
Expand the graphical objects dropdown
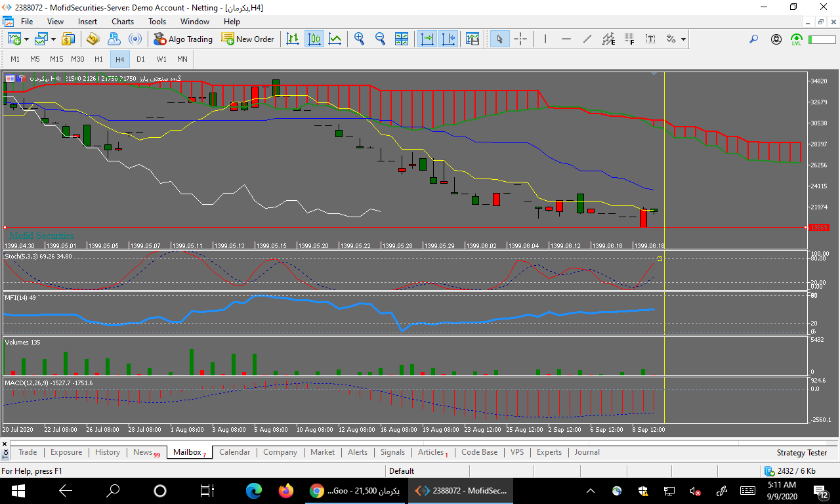tap(683, 39)
